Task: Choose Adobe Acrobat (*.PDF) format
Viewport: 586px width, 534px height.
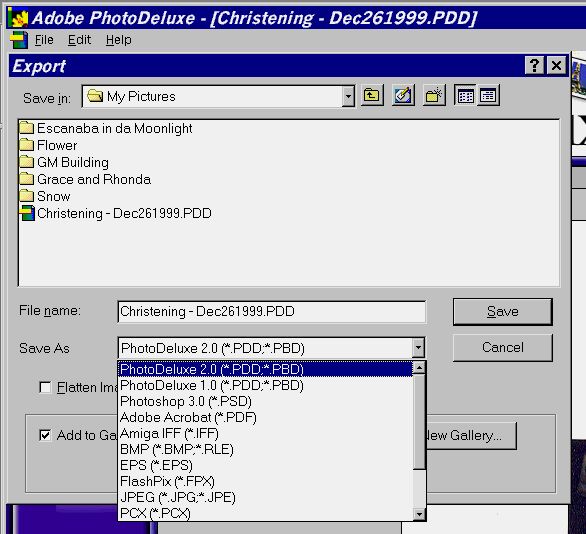Action: [265, 417]
